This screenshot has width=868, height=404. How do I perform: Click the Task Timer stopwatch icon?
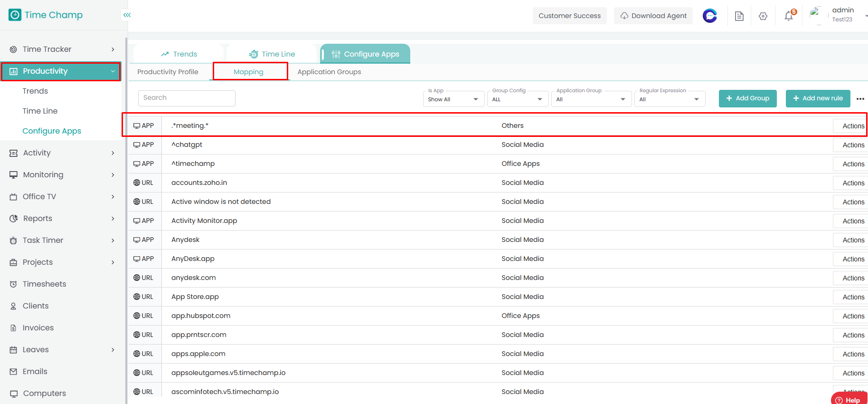pyautogui.click(x=13, y=240)
